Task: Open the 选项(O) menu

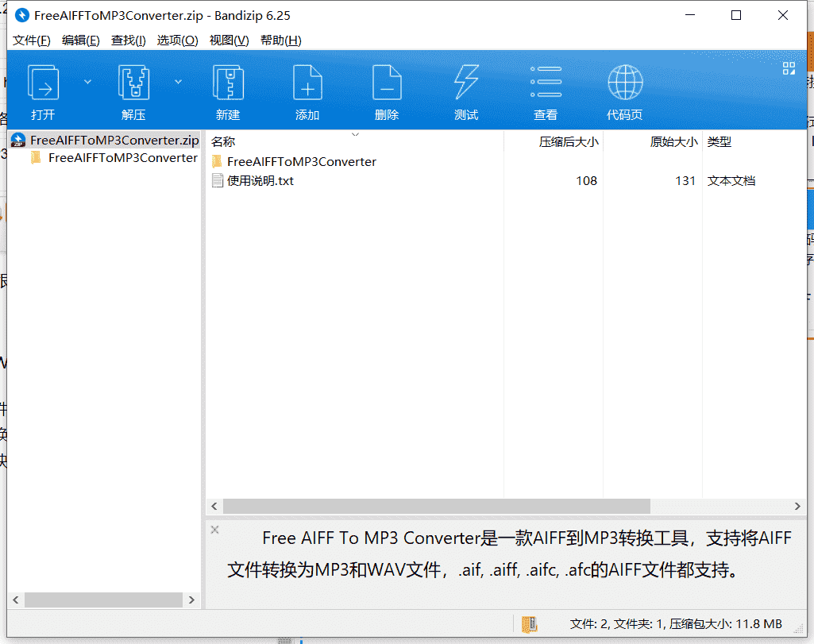Action: tap(177, 40)
